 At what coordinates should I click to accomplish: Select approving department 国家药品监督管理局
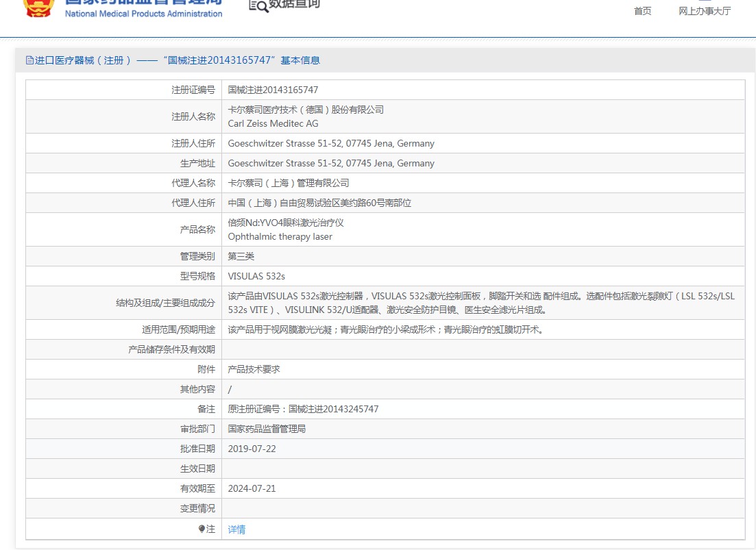[267, 429]
